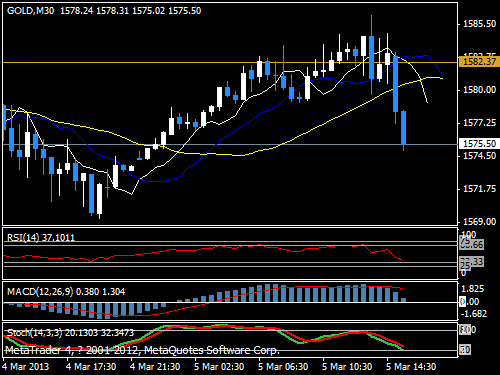Image resolution: width=500 pixels, height=375 pixels.
Task: Click the last blue candle at 1575.50
Action: coord(403,127)
